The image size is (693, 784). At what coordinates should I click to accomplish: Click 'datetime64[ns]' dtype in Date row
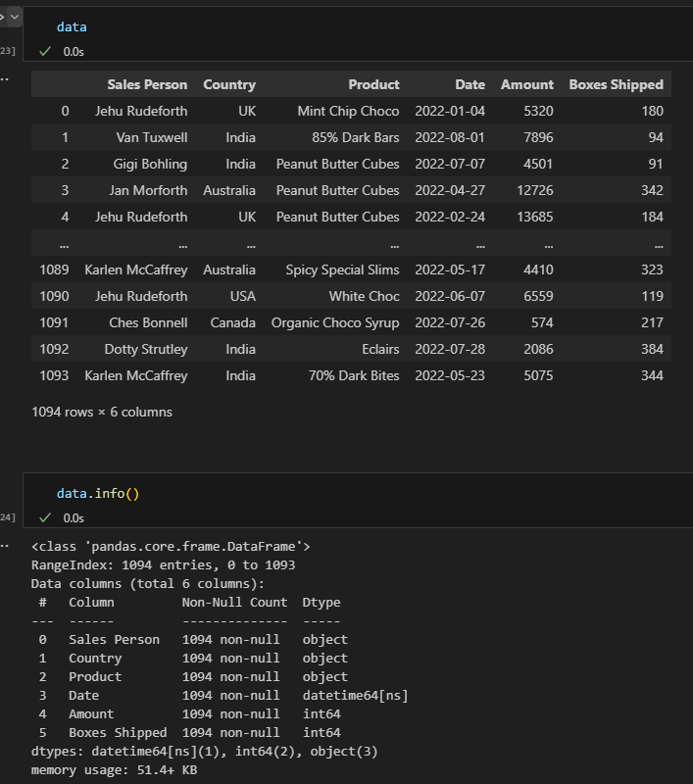[355, 696]
